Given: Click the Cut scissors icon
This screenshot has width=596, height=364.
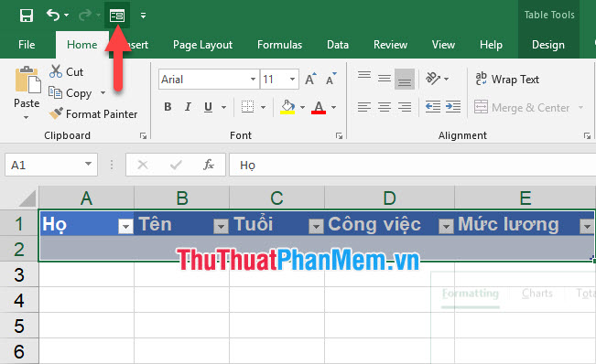Looking at the screenshot, I should coord(56,71).
